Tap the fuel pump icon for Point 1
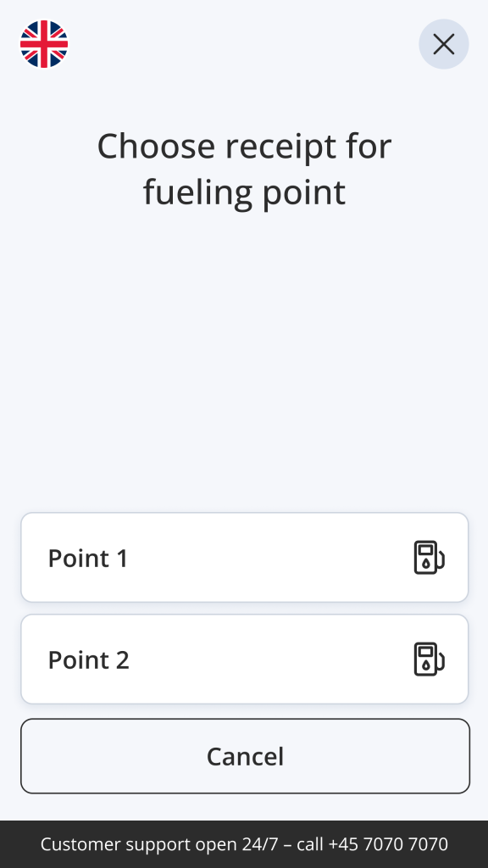The image size is (488, 868). tap(430, 558)
